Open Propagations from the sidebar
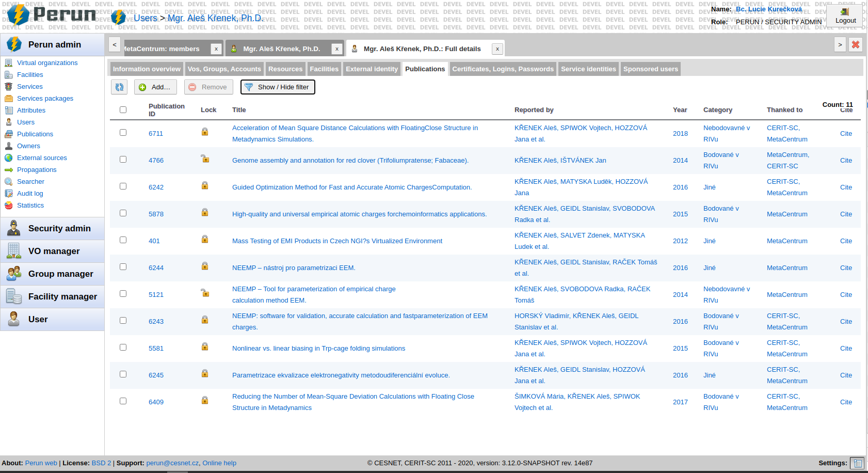This screenshot has height=473, width=868. pyautogui.click(x=37, y=169)
